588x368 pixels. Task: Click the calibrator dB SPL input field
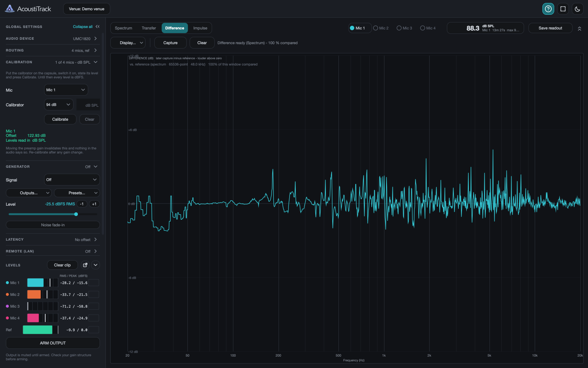[x=88, y=105]
